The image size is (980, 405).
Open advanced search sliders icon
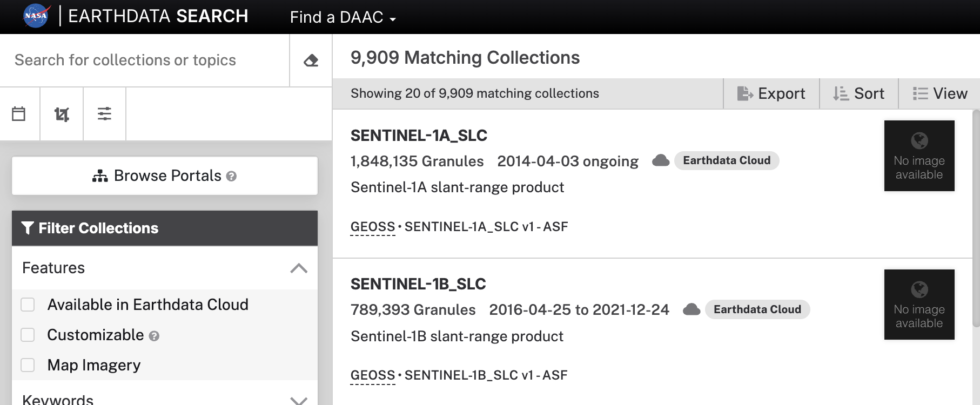coord(104,114)
